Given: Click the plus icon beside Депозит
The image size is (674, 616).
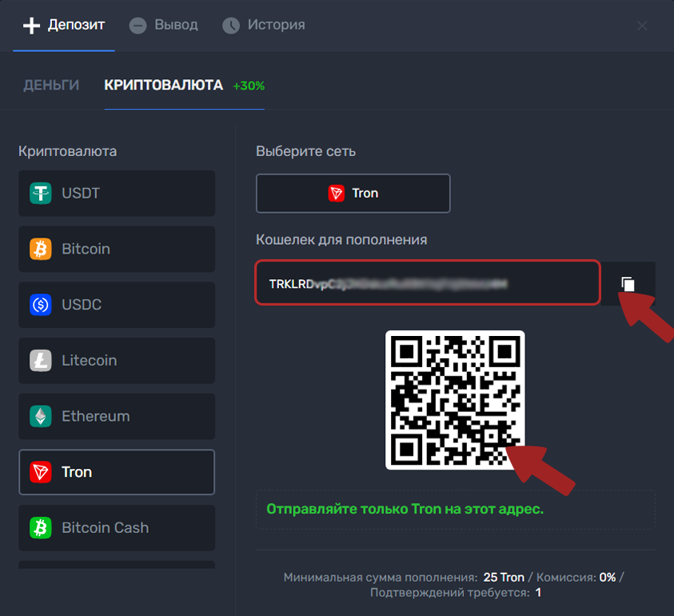Looking at the screenshot, I should coord(31,26).
